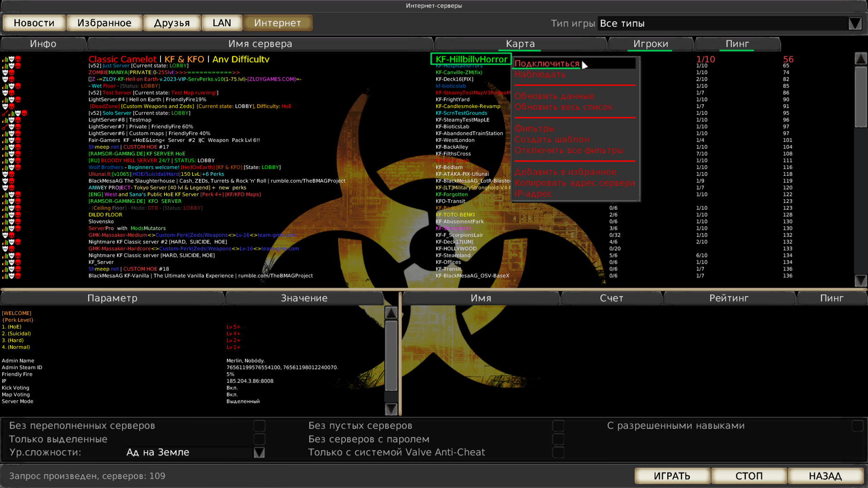Viewport: 868px width, 488px height.
Task: Go to the Друзья tab
Action: [172, 23]
